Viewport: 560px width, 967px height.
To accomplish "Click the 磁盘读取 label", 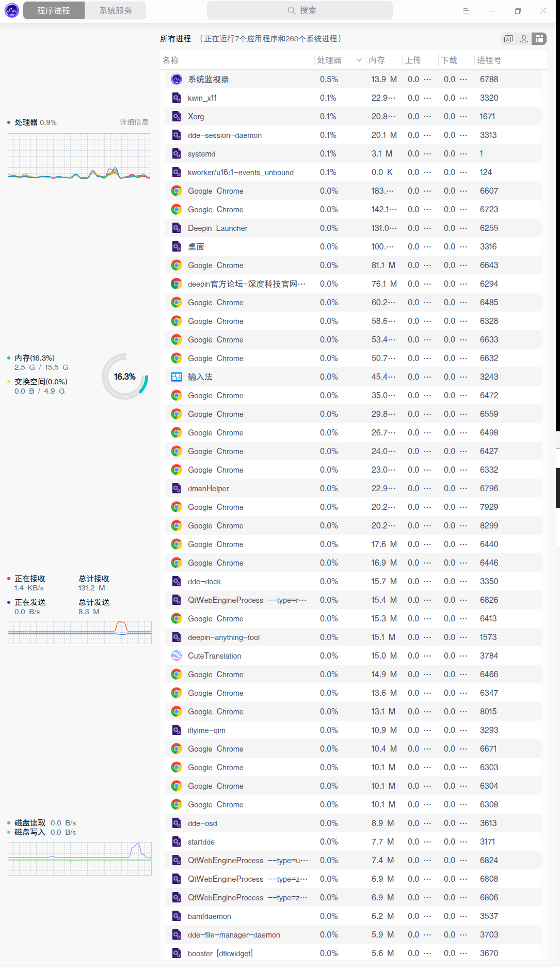I will click(30, 823).
